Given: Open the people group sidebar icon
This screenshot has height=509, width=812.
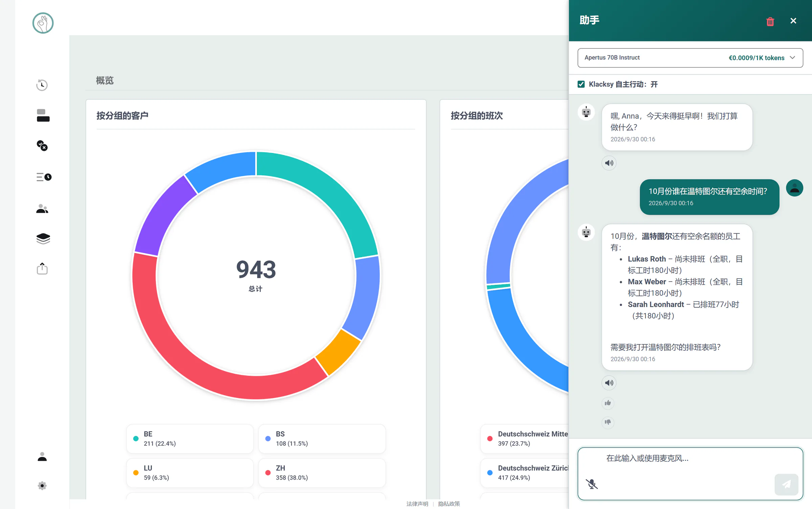Looking at the screenshot, I should (x=42, y=209).
